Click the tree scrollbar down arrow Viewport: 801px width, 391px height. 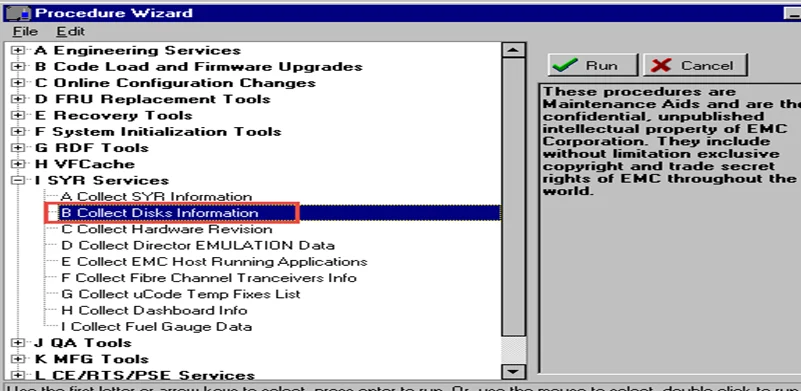[x=513, y=372]
